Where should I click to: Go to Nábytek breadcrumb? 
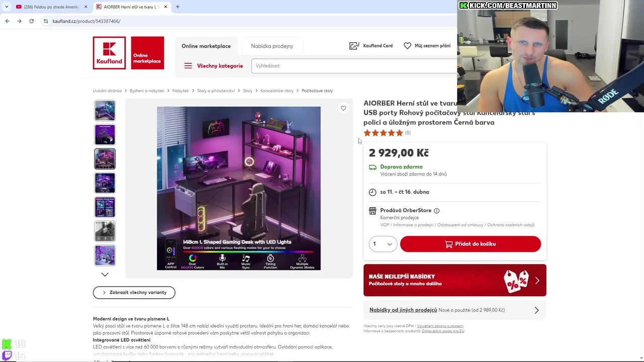(181, 91)
